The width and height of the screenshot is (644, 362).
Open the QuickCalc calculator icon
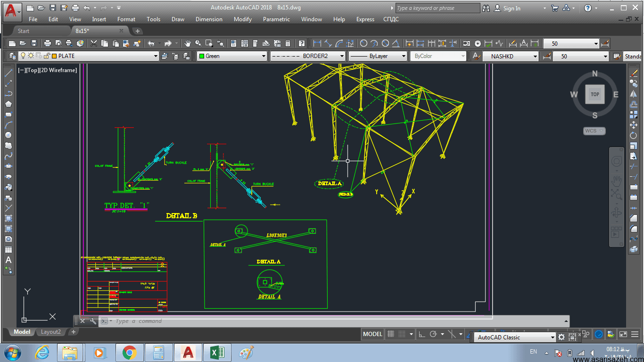[288, 43]
